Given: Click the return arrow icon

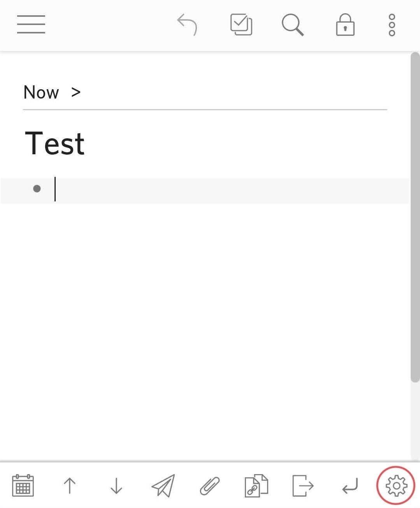Looking at the screenshot, I should pos(350,486).
